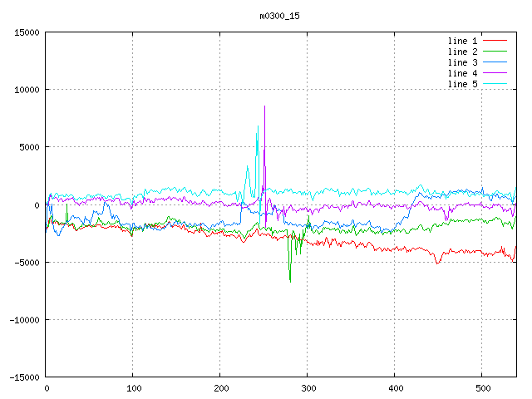The image size is (532, 399).
Task: Click the 100 x-axis tick label
Action: [x=133, y=388]
